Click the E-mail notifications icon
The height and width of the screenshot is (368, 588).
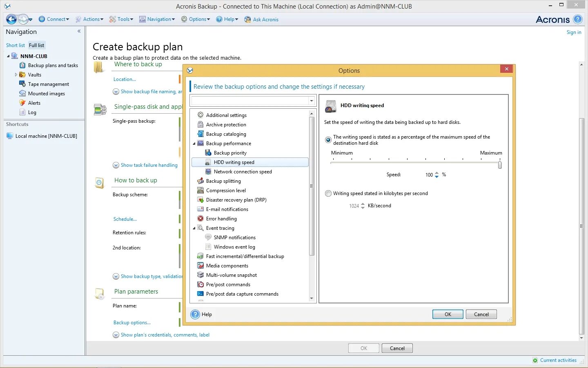click(200, 209)
